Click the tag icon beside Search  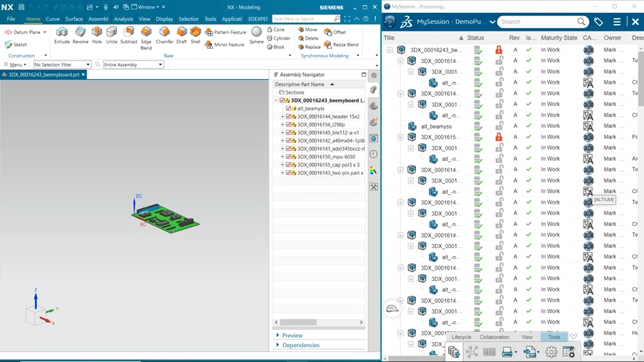[x=598, y=21]
